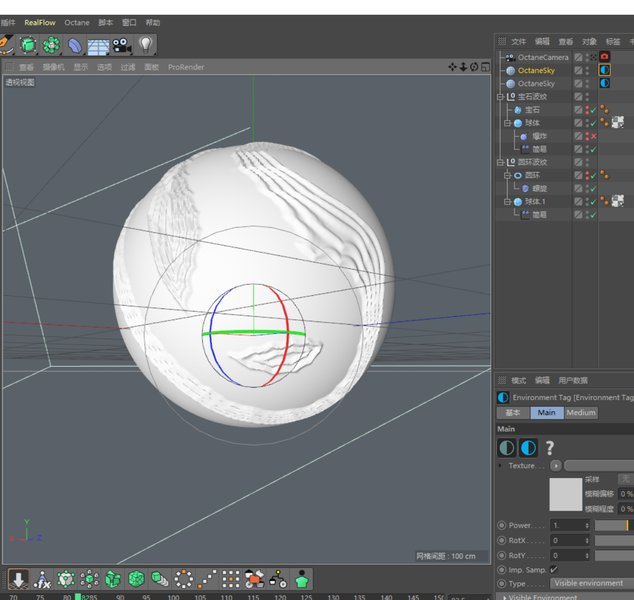The height and width of the screenshot is (600, 634).
Task: Switch to the 基本 tab
Action: pyautogui.click(x=513, y=412)
